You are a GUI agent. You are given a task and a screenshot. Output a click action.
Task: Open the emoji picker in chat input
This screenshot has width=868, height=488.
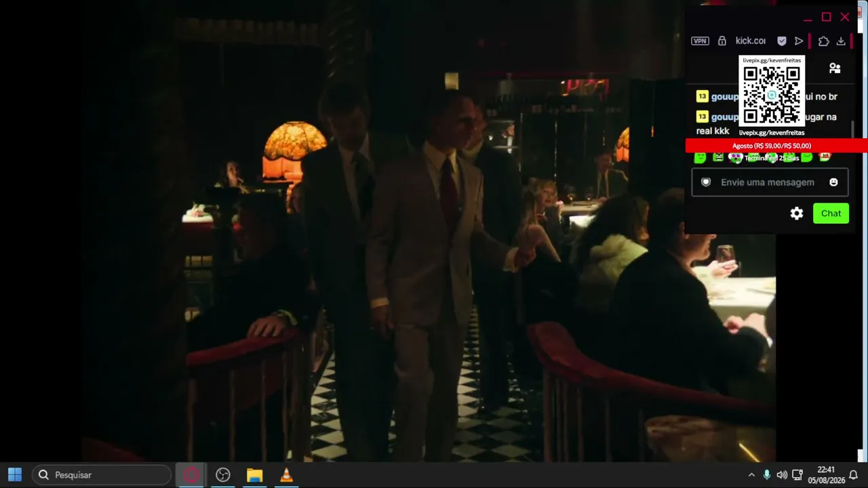(833, 182)
